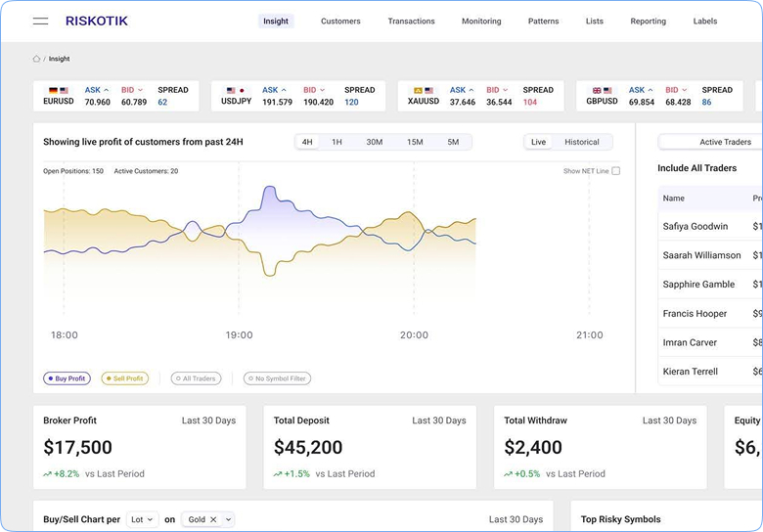Open the hamburger menu icon
This screenshot has width=763, height=532.
40,21
